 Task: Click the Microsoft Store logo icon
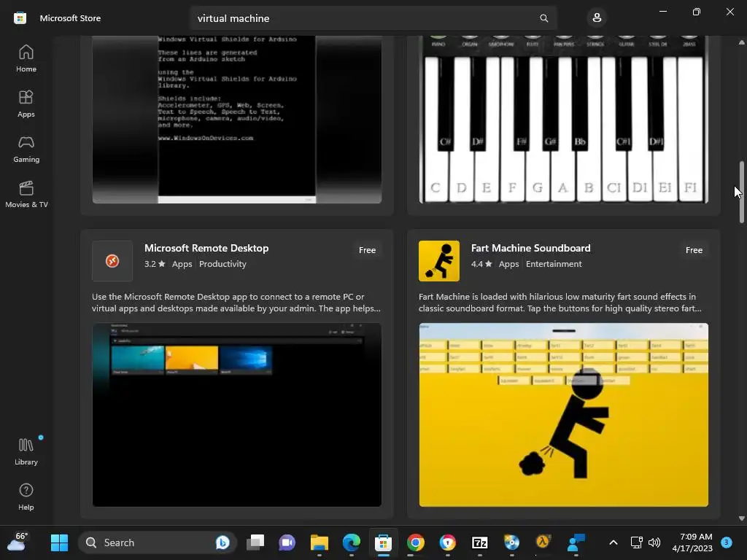[x=20, y=18]
